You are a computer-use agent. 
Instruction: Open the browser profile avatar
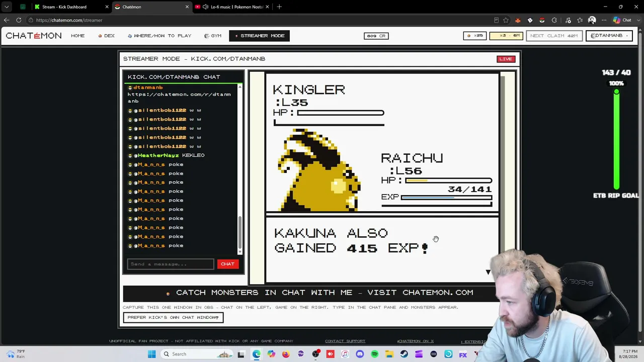coord(592,20)
